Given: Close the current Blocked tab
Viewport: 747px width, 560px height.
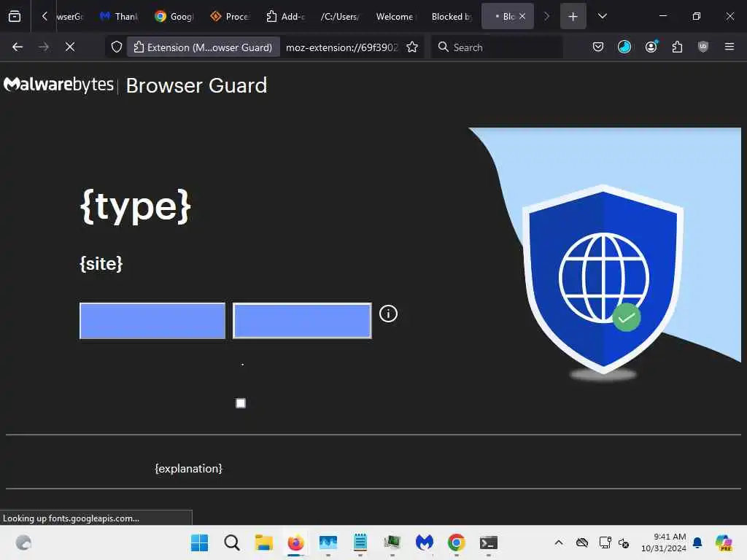Looking at the screenshot, I should [522, 16].
